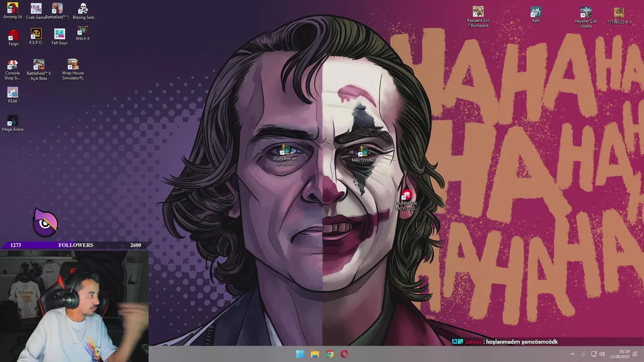644x362 pixels.
Task: Select the Console Shop Simulator shortcut
Action: pos(13,70)
